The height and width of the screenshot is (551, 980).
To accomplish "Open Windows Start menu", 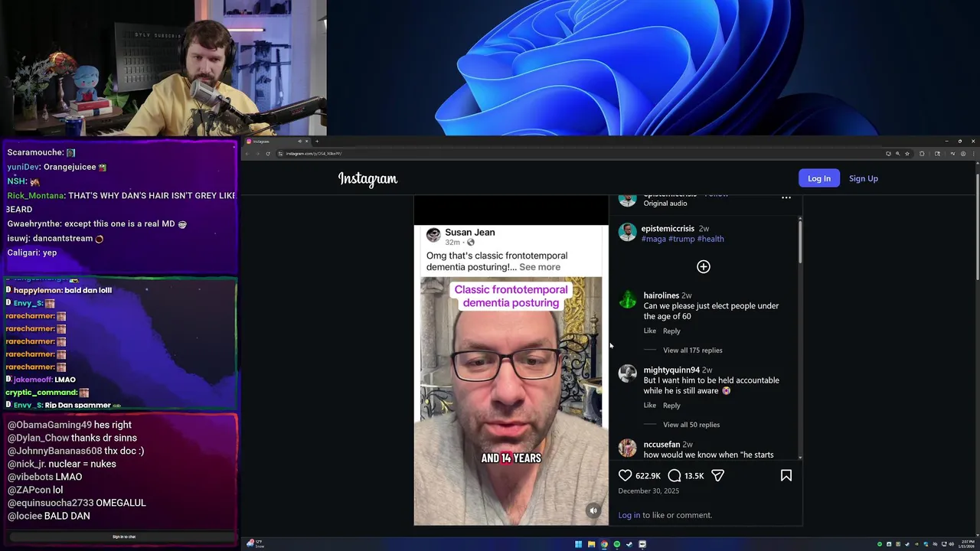I will click(578, 544).
